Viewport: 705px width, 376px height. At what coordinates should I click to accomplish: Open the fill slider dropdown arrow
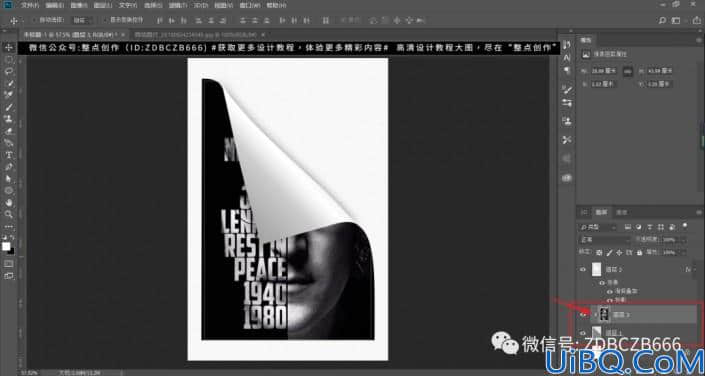683,253
